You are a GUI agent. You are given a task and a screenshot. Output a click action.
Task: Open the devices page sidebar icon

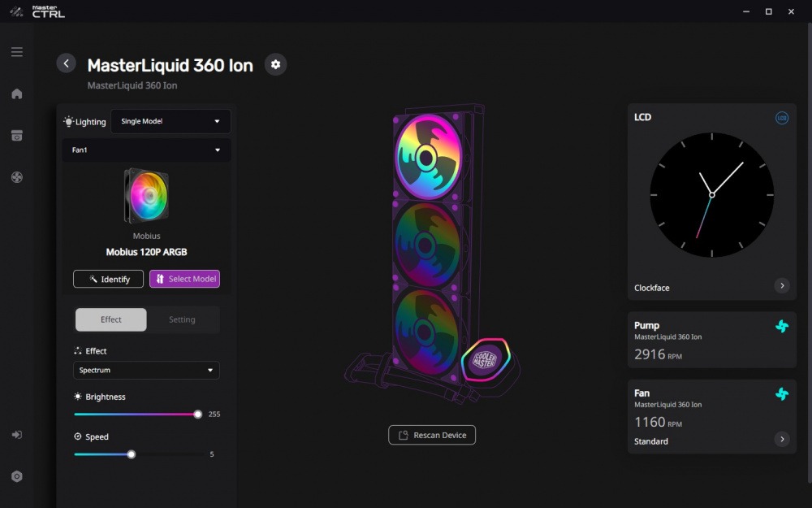tap(16, 135)
